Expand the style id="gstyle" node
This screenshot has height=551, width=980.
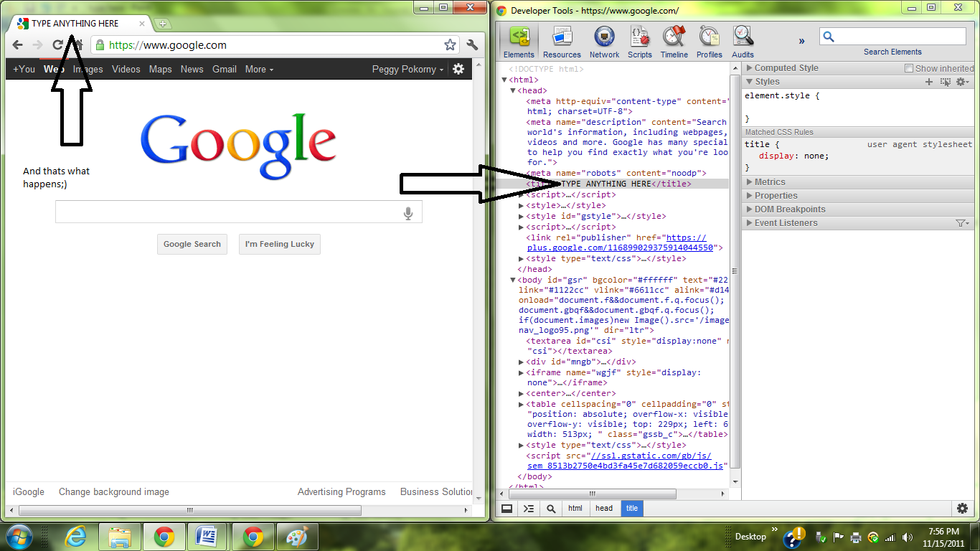pyautogui.click(x=522, y=216)
